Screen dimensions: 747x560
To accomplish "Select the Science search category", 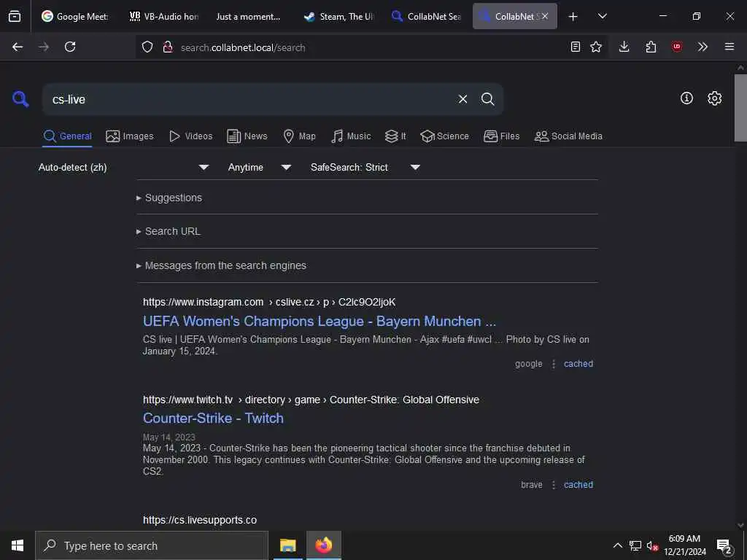I will pos(445,136).
